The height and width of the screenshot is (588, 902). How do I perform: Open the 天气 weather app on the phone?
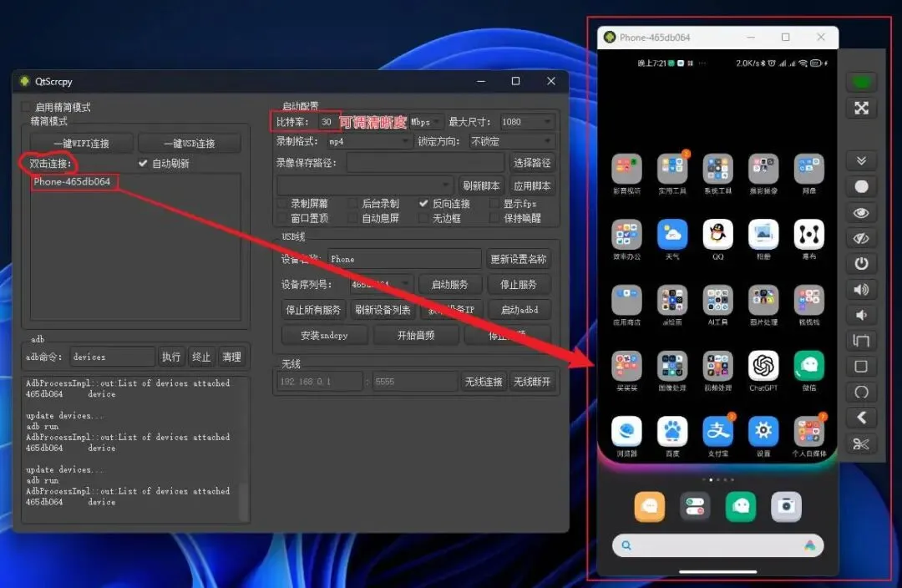671,234
